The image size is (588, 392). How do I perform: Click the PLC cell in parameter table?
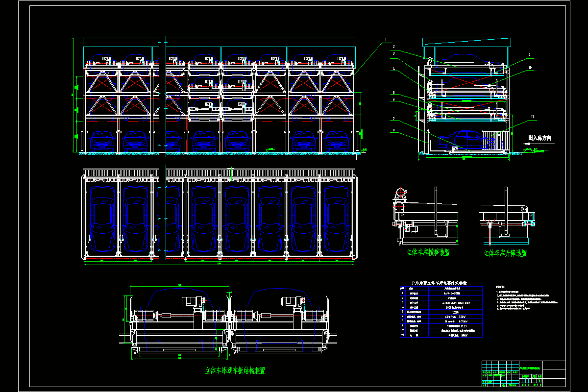pyautogui.click(x=456, y=326)
